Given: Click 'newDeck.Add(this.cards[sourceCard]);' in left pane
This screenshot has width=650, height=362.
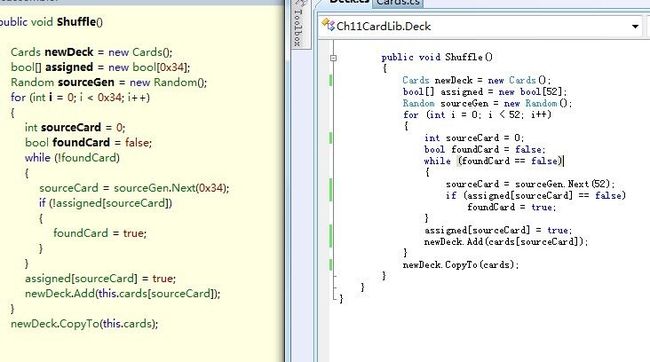Looking at the screenshot, I should coord(123,294).
